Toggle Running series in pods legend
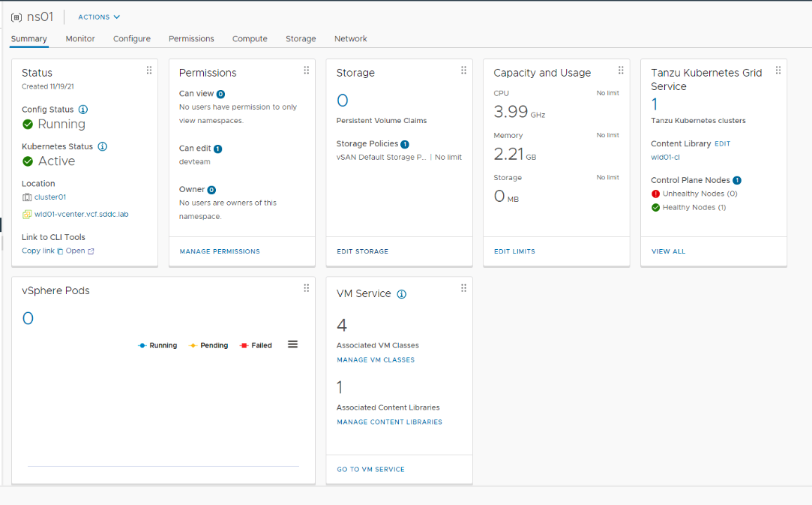The height and width of the screenshot is (505, 812). coord(157,346)
